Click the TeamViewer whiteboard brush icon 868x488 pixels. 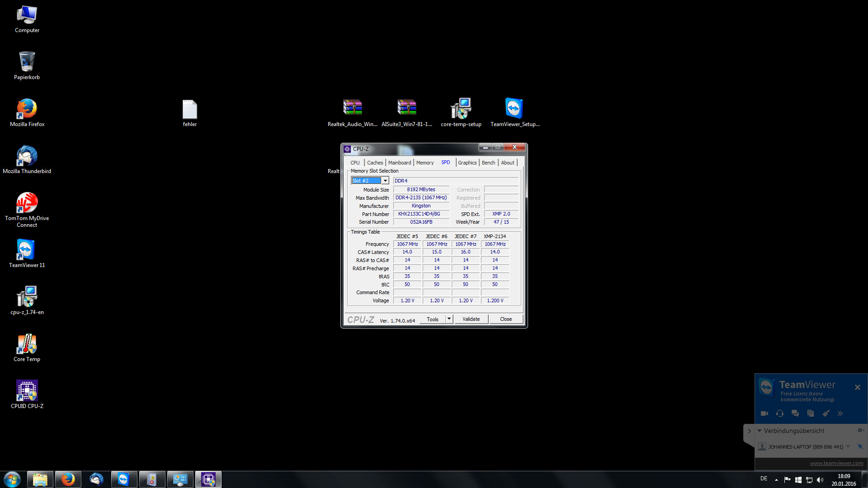tap(826, 413)
